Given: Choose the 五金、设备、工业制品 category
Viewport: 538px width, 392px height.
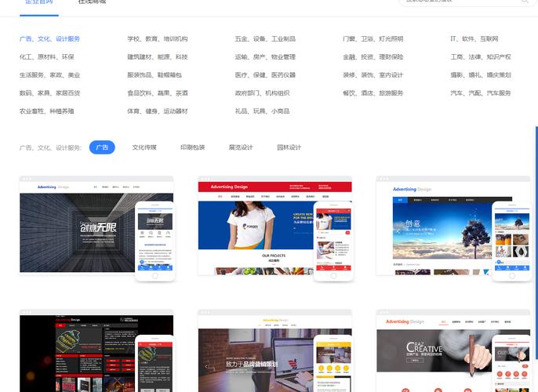Looking at the screenshot, I should coord(265,38).
